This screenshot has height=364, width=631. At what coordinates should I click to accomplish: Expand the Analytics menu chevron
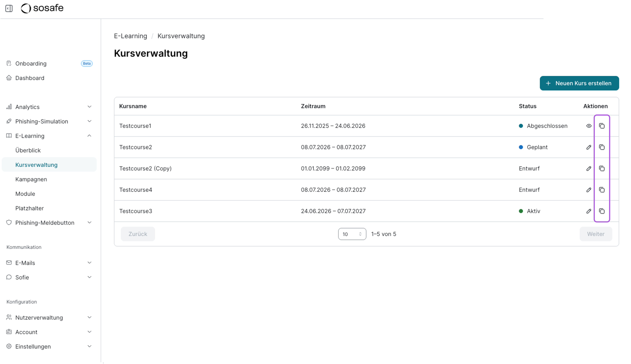tap(90, 107)
